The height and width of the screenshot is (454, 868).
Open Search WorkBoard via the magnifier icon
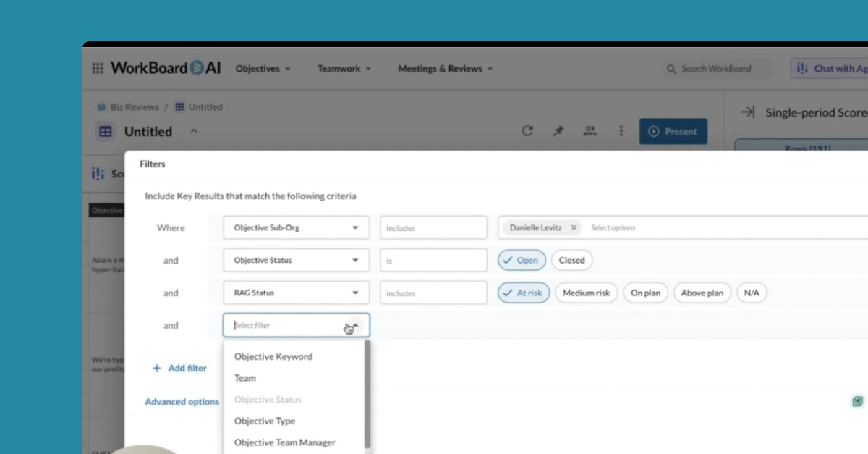point(671,69)
